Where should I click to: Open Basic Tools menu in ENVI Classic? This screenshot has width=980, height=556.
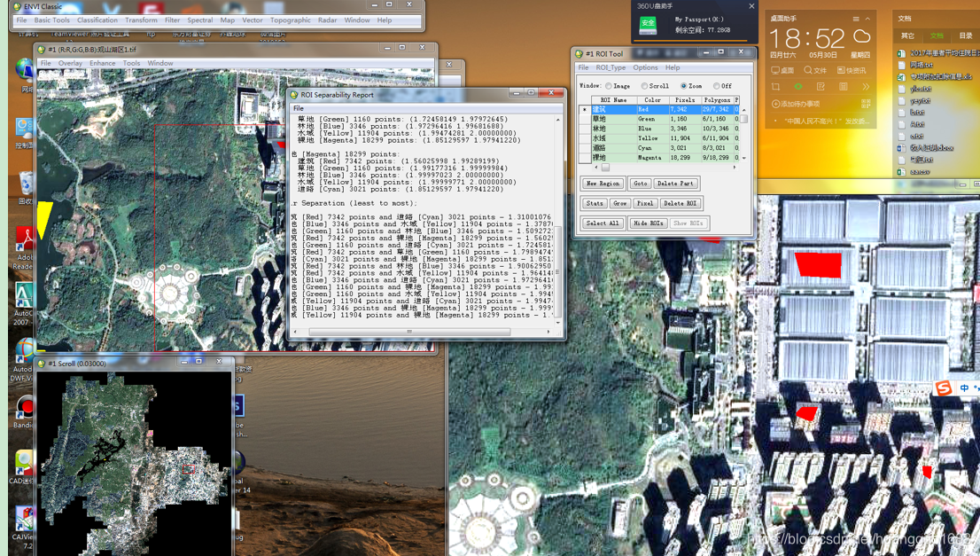click(x=52, y=20)
